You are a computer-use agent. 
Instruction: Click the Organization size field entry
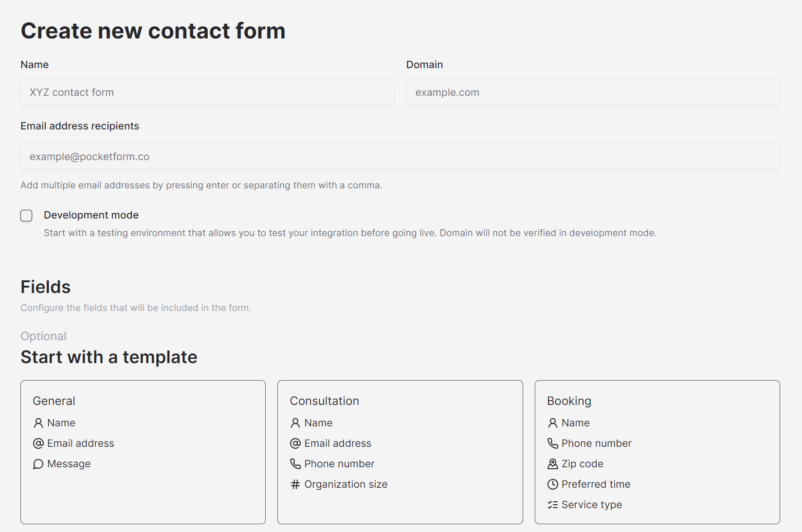tap(339, 484)
